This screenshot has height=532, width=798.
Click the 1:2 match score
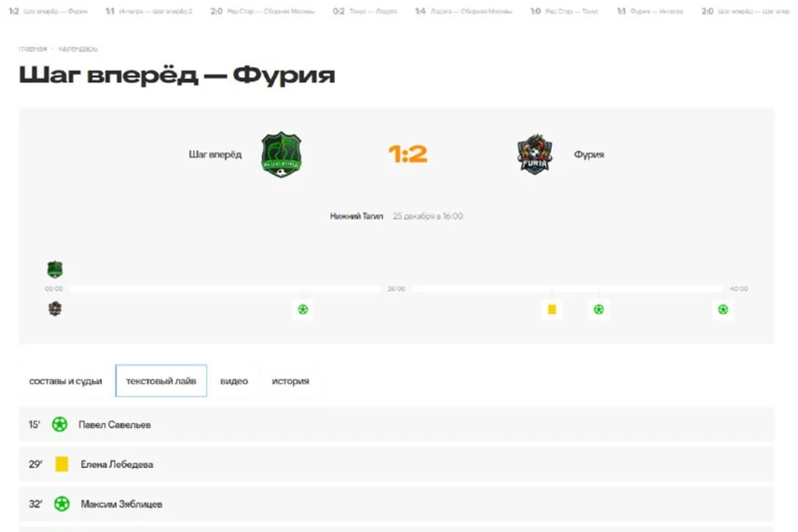pos(408,153)
